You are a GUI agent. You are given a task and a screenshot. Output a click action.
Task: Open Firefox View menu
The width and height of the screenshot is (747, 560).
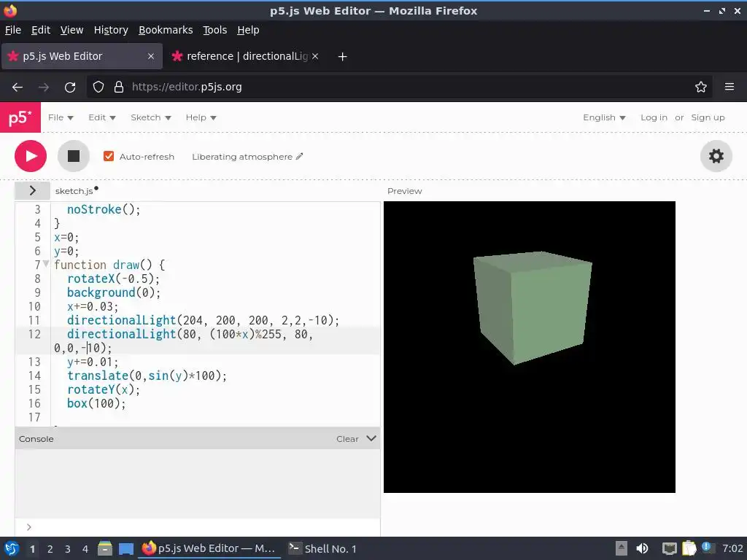[x=71, y=30]
